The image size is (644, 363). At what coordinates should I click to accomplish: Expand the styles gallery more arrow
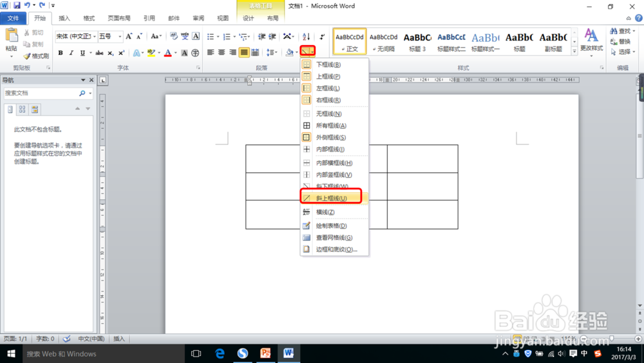pyautogui.click(x=574, y=52)
